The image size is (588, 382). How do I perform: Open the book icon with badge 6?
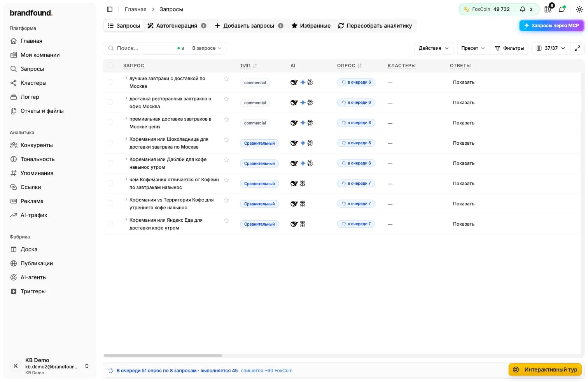tap(548, 9)
